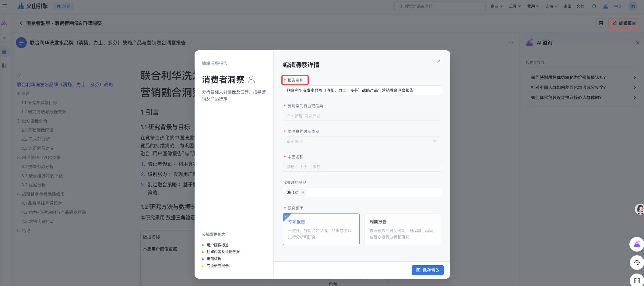Jump to outline item 1. 引言
Image resolution: width=644 pixels, height=286 pixels.
click(x=23, y=94)
